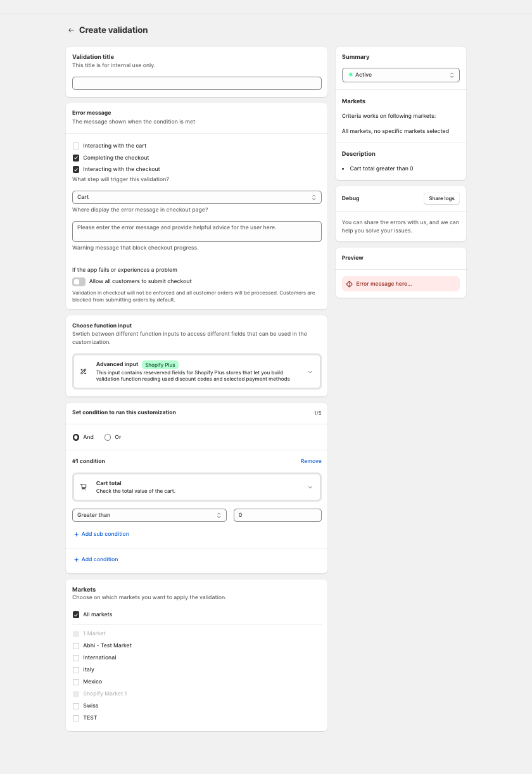Click the Remove link for condition #1
Screen dimensions: 532x774
[311, 462]
